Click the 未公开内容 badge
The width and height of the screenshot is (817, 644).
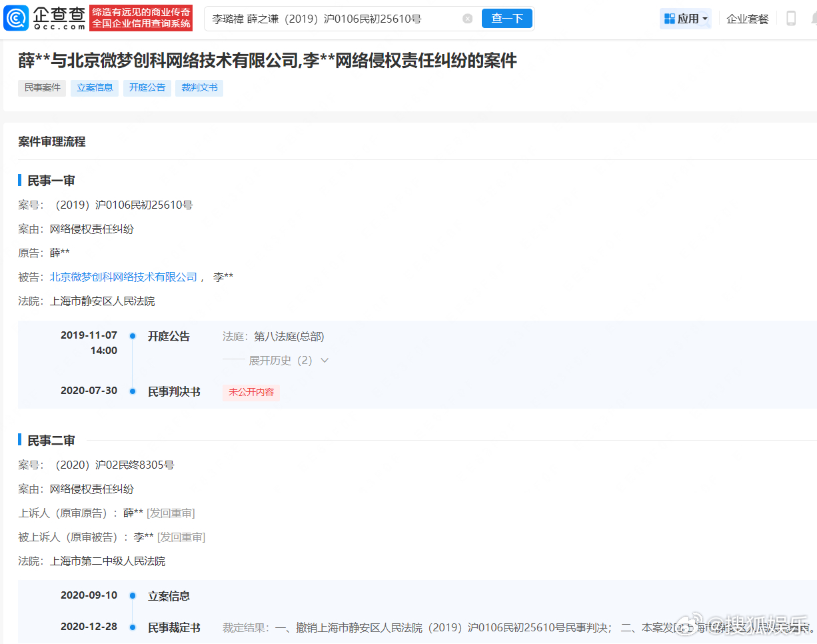click(x=251, y=392)
